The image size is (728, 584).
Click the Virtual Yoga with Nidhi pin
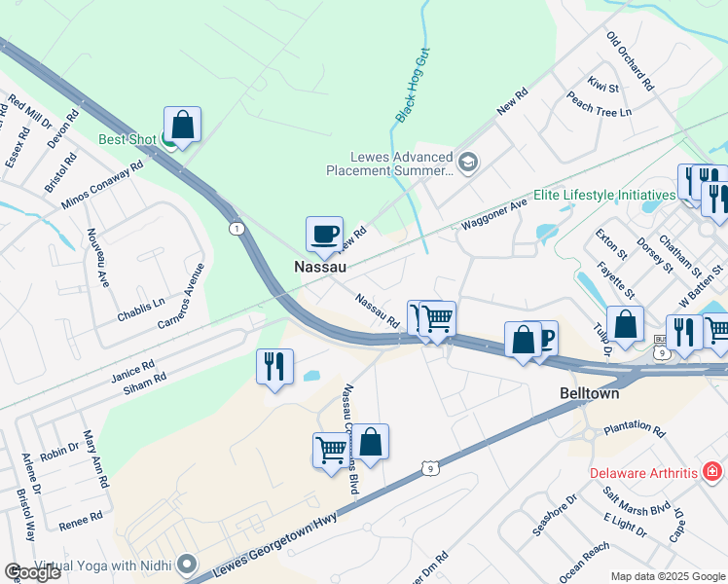pos(188,565)
